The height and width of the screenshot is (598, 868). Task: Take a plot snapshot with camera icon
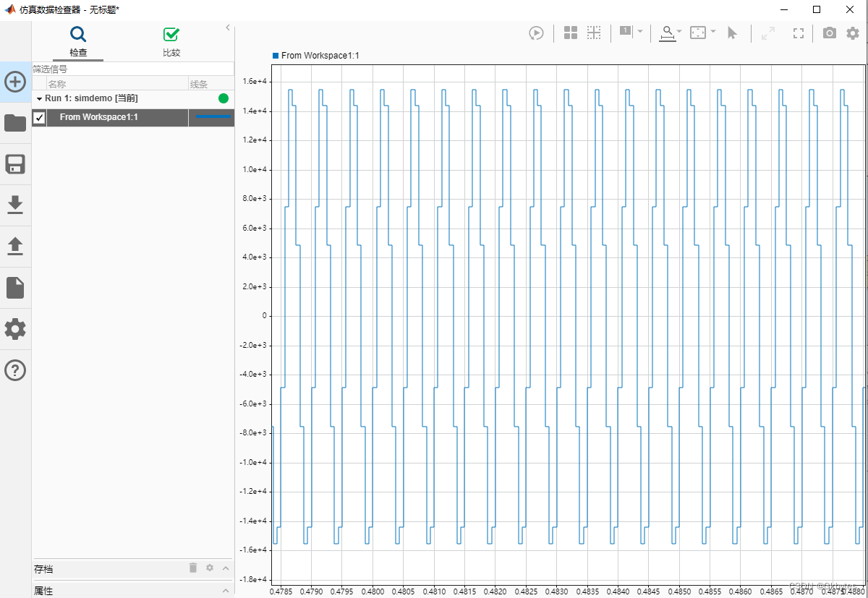coord(829,33)
